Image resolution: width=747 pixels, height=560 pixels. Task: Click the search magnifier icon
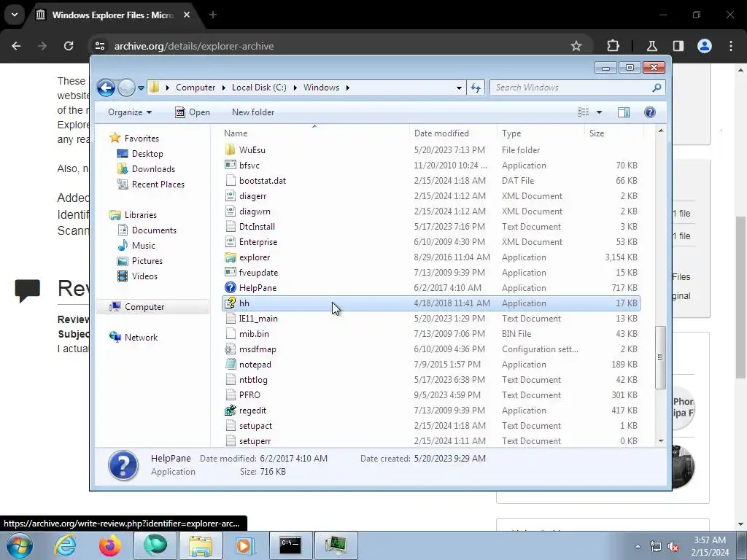click(x=657, y=87)
